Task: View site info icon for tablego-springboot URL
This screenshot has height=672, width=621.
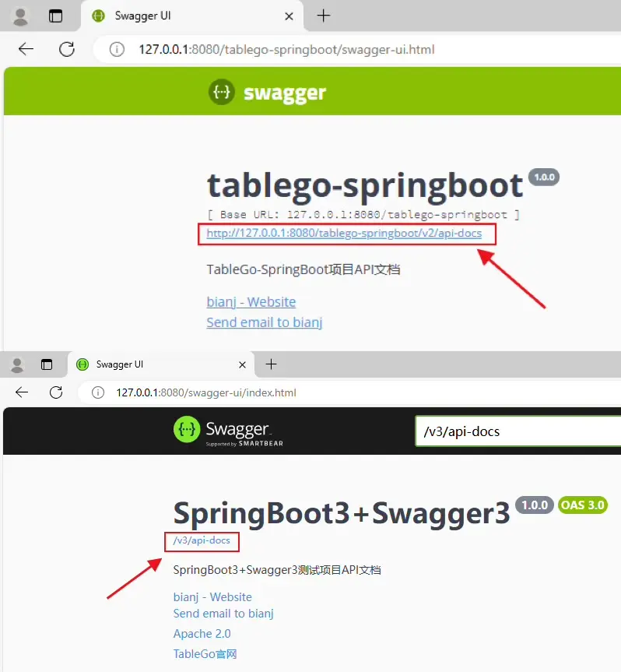Action: coord(117,49)
